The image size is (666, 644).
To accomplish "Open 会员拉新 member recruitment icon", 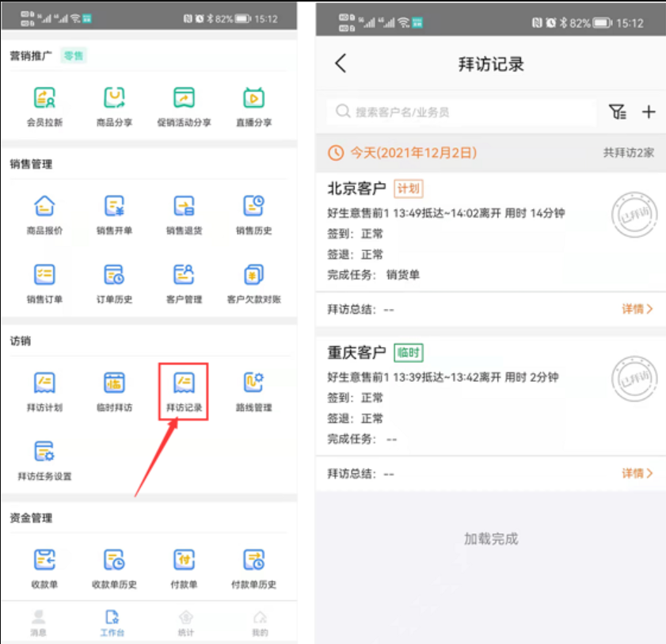I will tap(44, 105).
